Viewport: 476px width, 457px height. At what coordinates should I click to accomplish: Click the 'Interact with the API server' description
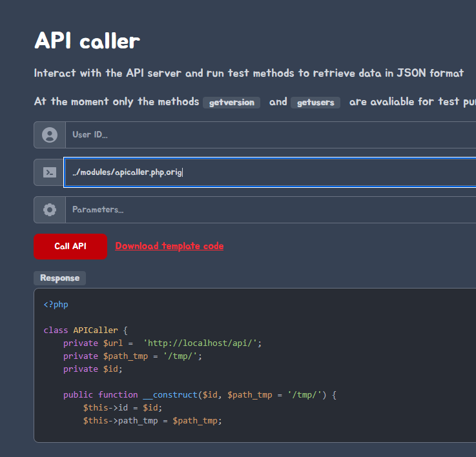click(x=249, y=73)
